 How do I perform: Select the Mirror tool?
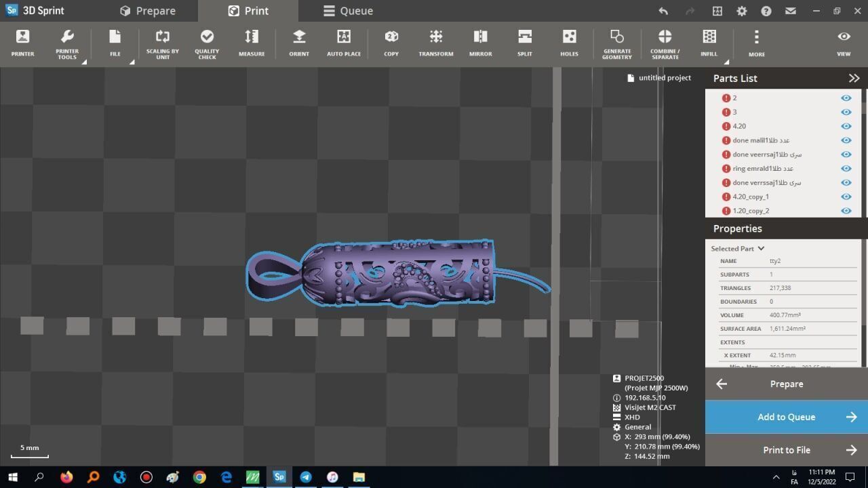(480, 43)
